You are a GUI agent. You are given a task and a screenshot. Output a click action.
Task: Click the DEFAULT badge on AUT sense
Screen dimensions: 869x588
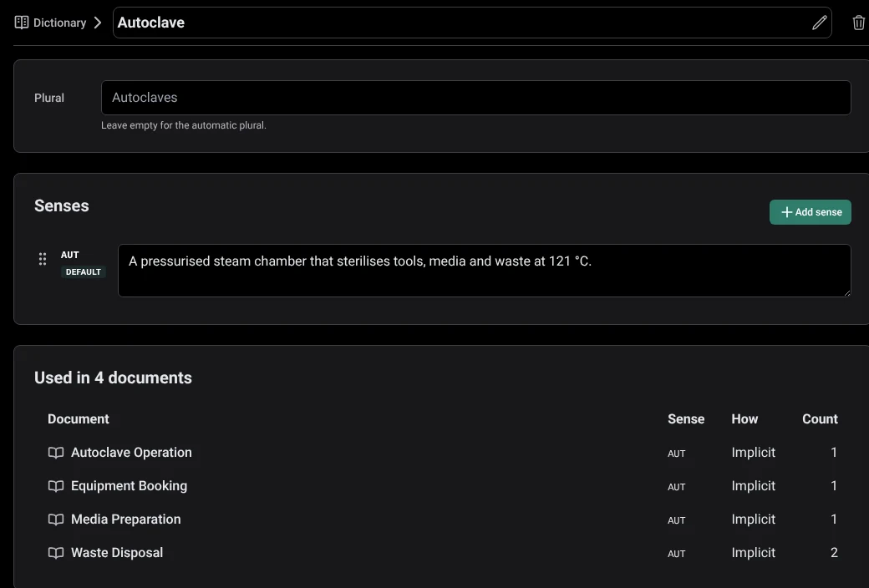point(83,272)
